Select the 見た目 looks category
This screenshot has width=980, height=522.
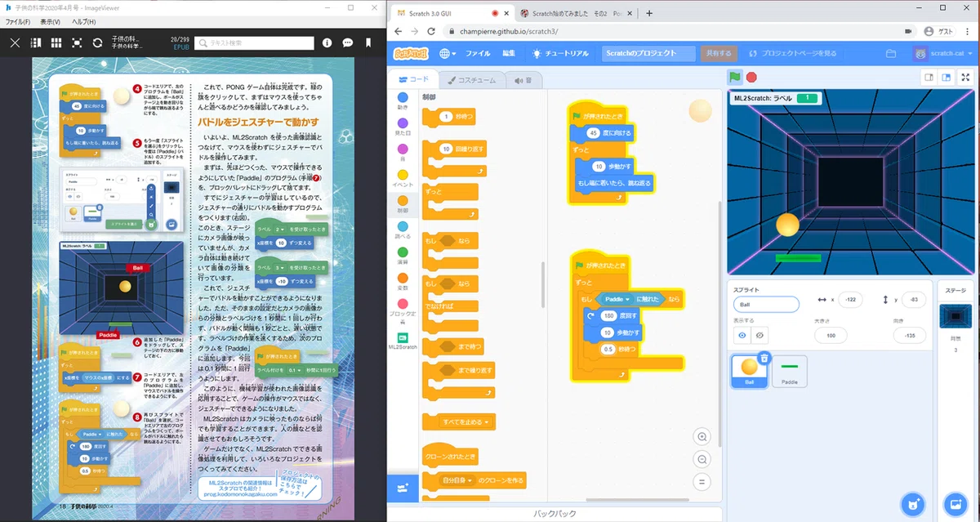[403, 125]
